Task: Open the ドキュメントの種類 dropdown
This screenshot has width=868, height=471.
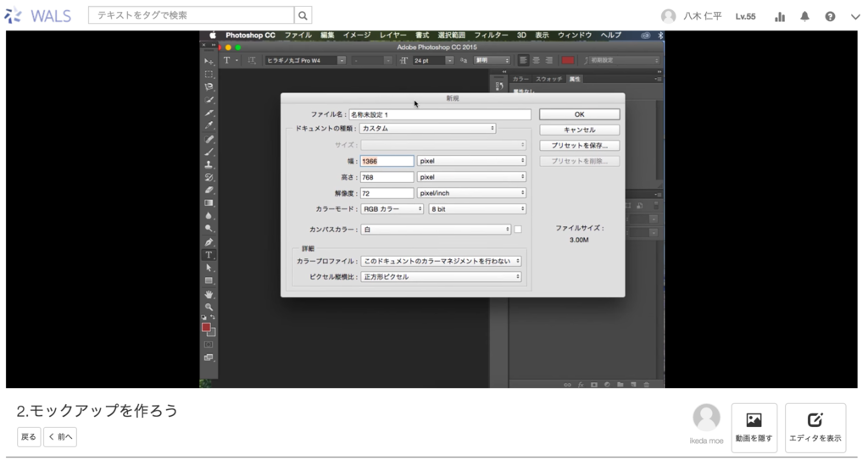Action: pyautogui.click(x=427, y=129)
